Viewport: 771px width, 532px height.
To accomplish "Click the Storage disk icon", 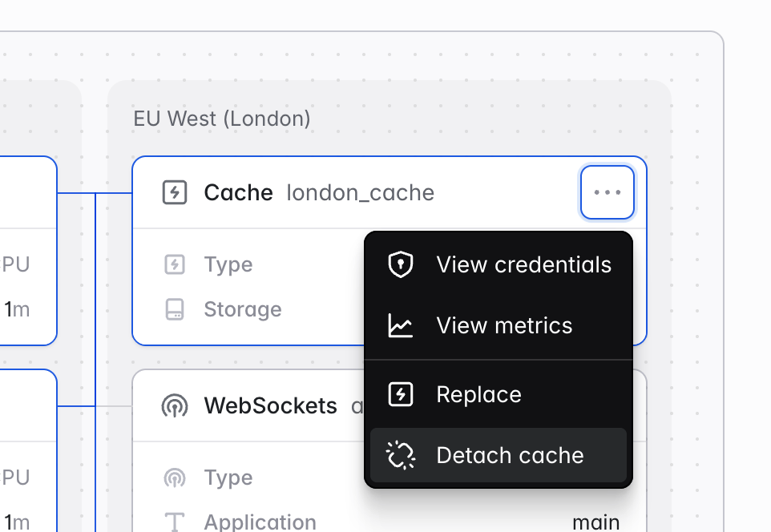I will (175, 309).
